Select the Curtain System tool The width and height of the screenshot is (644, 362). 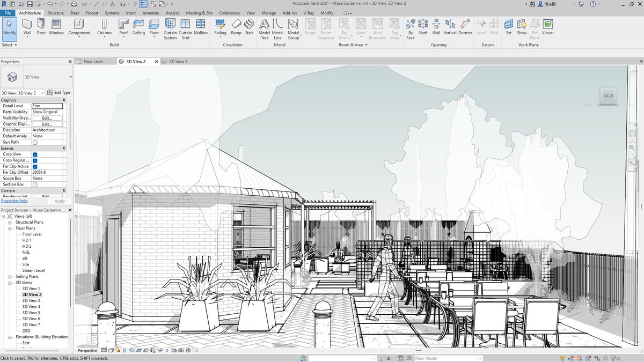pyautogui.click(x=170, y=29)
